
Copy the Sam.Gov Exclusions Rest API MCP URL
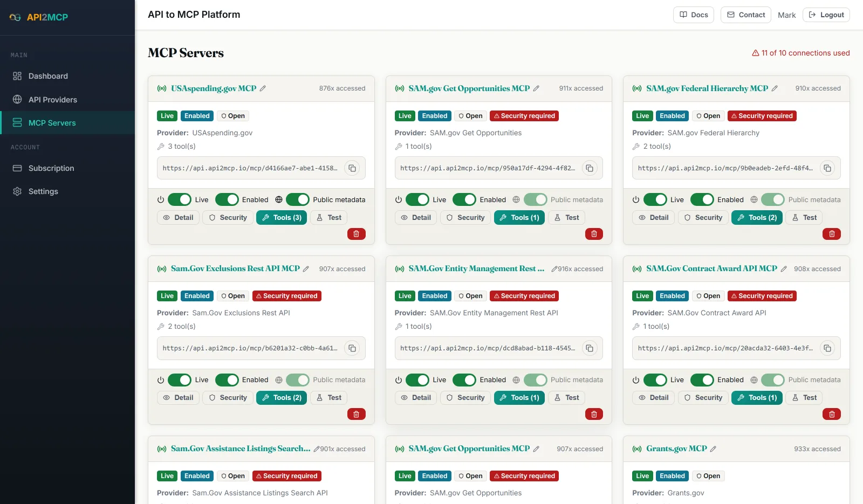coord(352,348)
